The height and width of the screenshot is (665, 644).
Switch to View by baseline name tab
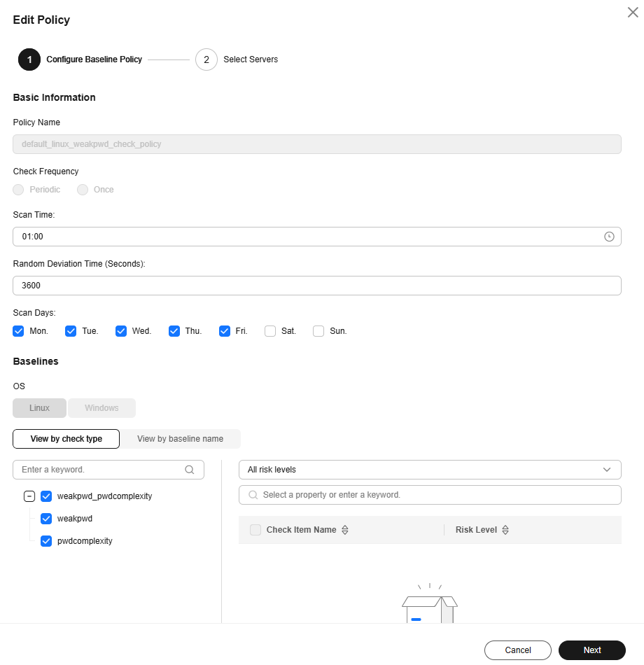[x=180, y=439]
